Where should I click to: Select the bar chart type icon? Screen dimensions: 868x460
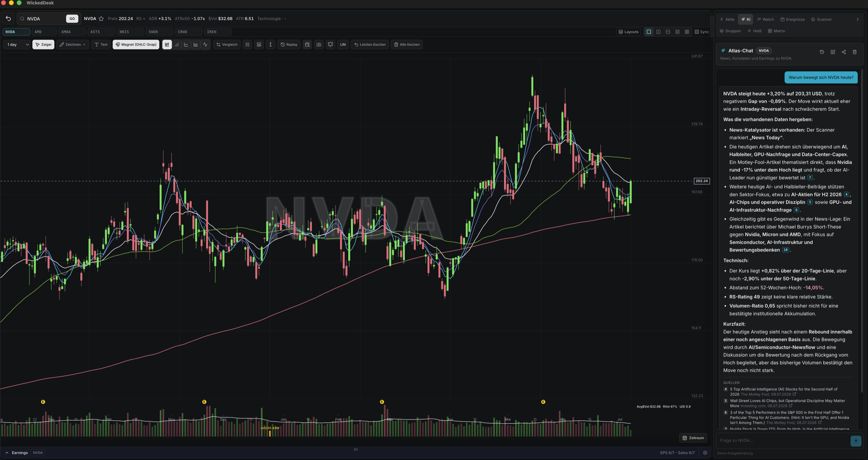point(176,44)
